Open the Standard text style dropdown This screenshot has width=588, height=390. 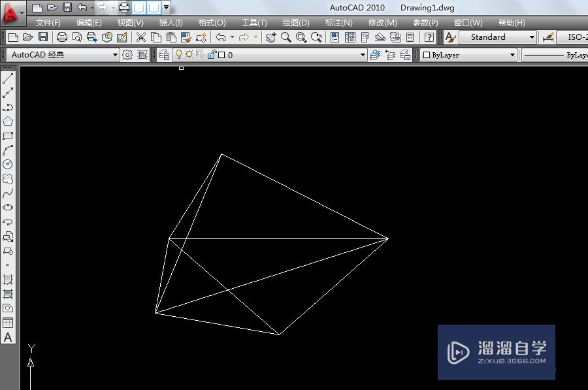point(532,37)
